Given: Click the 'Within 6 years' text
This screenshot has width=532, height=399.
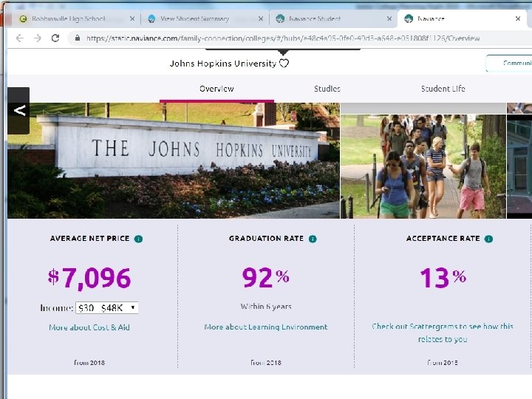Looking at the screenshot, I should pos(266,307).
